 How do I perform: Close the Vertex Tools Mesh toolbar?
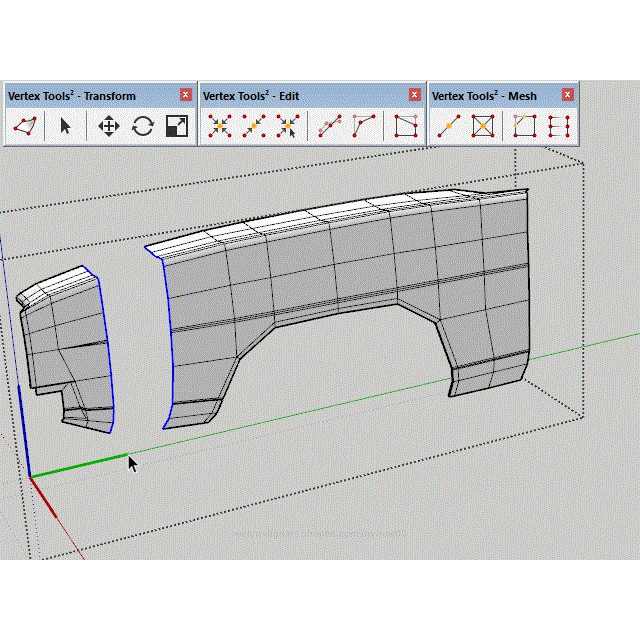click(568, 95)
